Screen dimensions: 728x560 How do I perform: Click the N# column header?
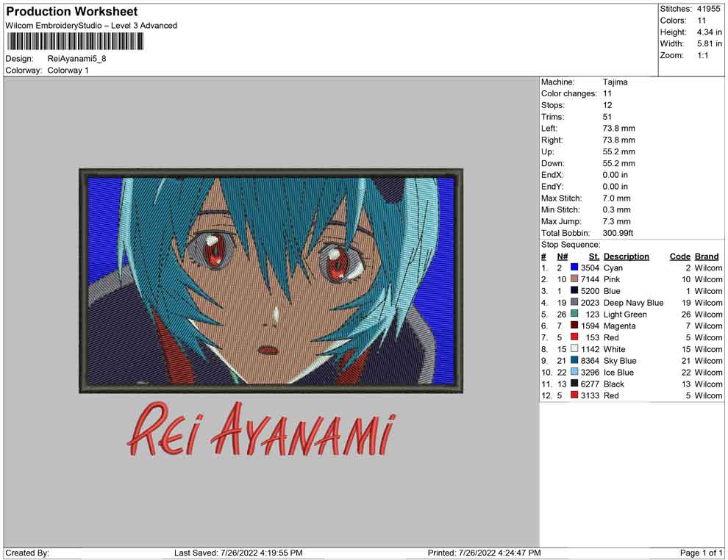point(562,256)
